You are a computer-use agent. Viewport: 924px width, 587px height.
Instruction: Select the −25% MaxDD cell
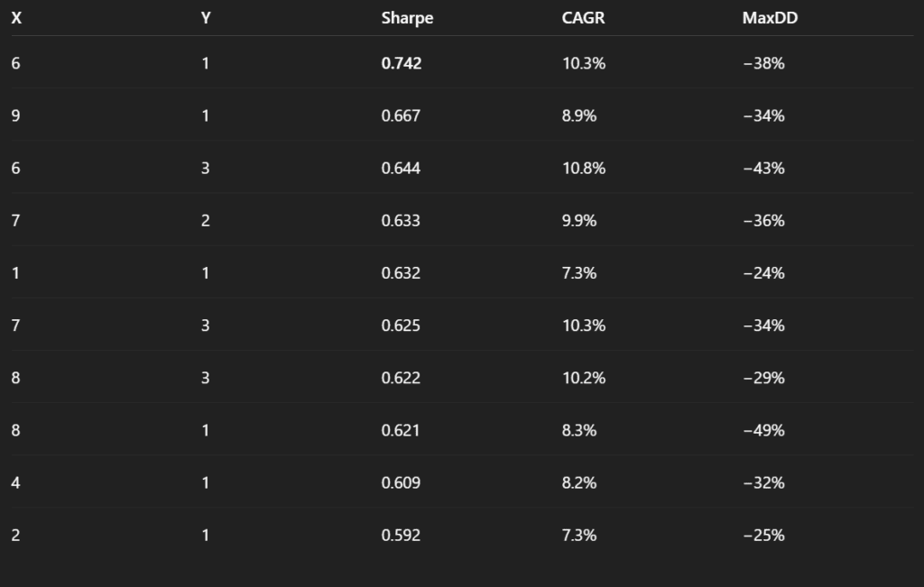click(x=763, y=535)
